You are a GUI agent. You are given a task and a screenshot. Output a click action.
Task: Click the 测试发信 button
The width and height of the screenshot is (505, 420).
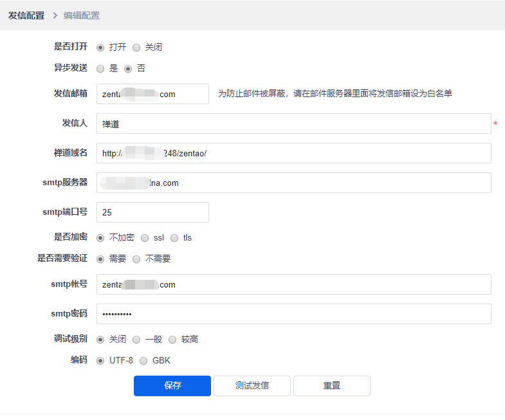(252, 386)
